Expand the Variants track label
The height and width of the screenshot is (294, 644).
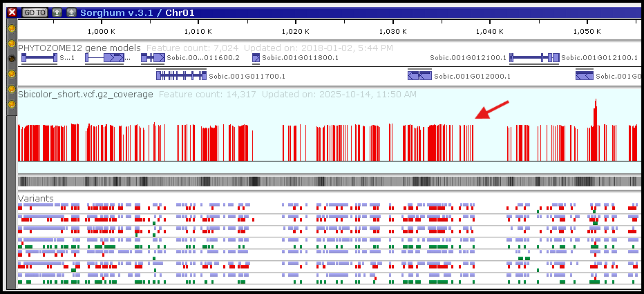click(35, 198)
